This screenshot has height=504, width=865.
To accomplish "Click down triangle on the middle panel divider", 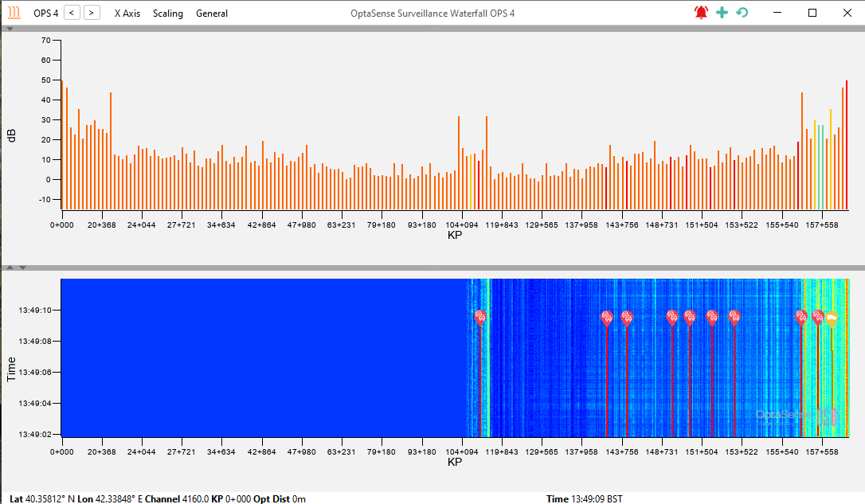I will click(x=22, y=268).
